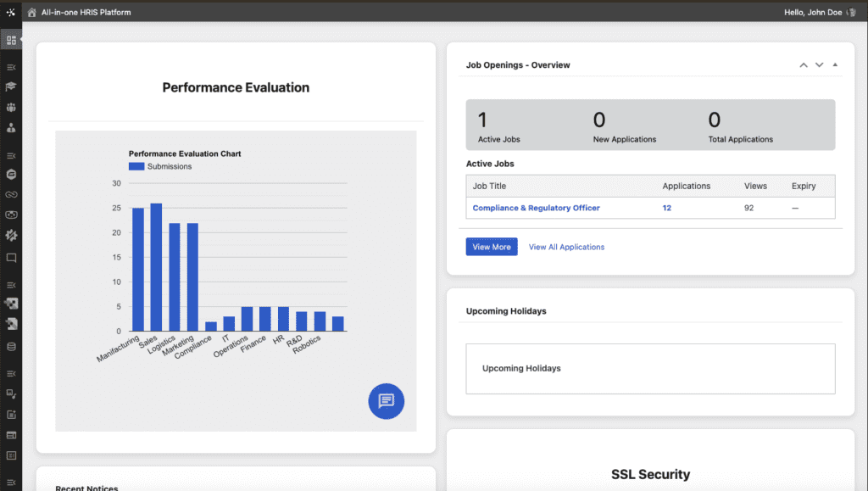Image resolution: width=868 pixels, height=491 pixels.
Task: Click the View More button
Action: point(491,247)
